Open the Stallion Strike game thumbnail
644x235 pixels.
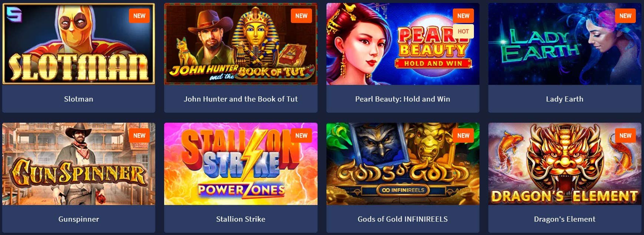241,164
